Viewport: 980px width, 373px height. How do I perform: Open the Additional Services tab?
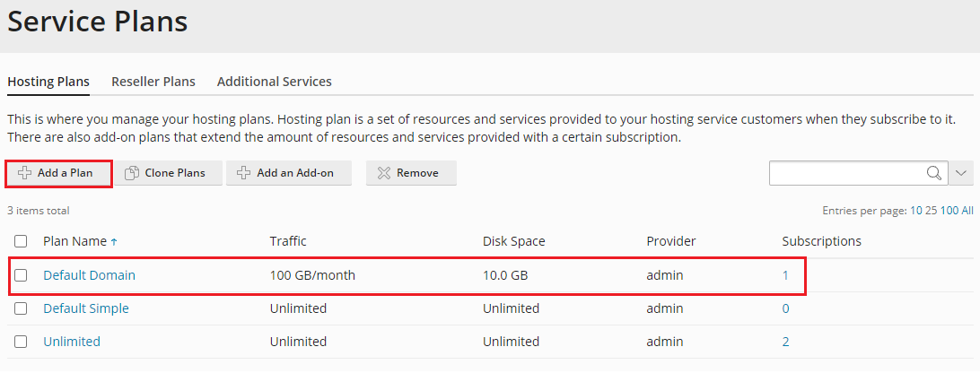coord(275,82)
